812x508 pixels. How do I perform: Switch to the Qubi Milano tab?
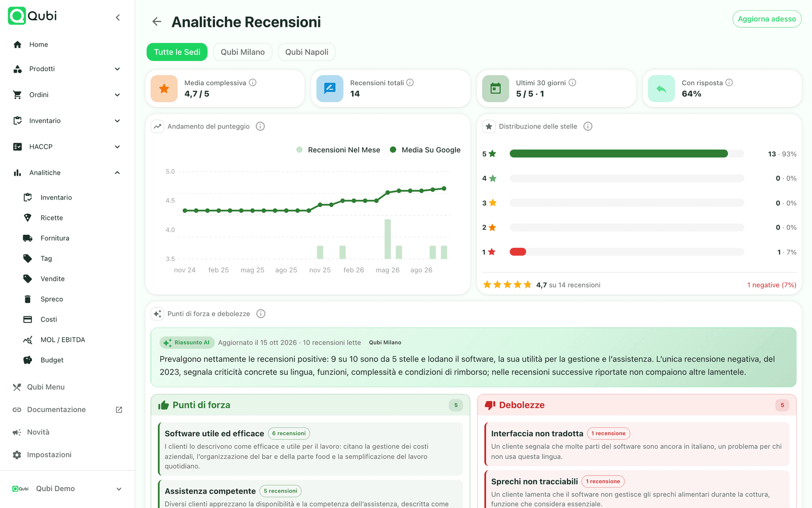pyautogui.click(x=243, y=52)
